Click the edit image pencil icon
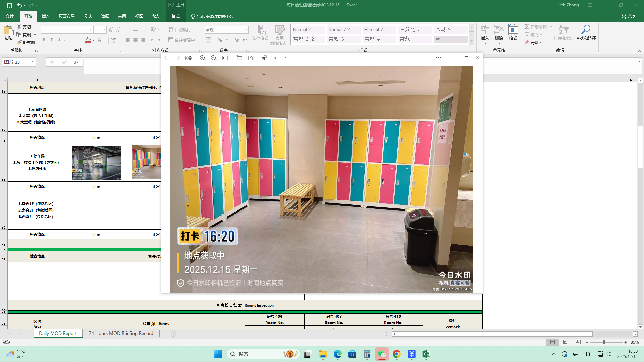Viewport: 644px width, 362px height. [x=250, y=58]
